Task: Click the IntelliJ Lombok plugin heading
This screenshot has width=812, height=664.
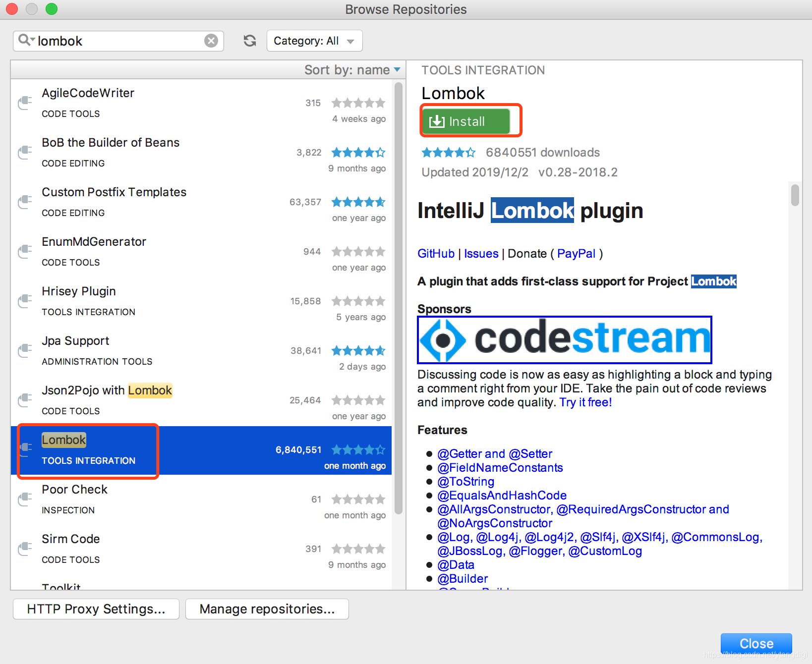Action: point(530,211)
